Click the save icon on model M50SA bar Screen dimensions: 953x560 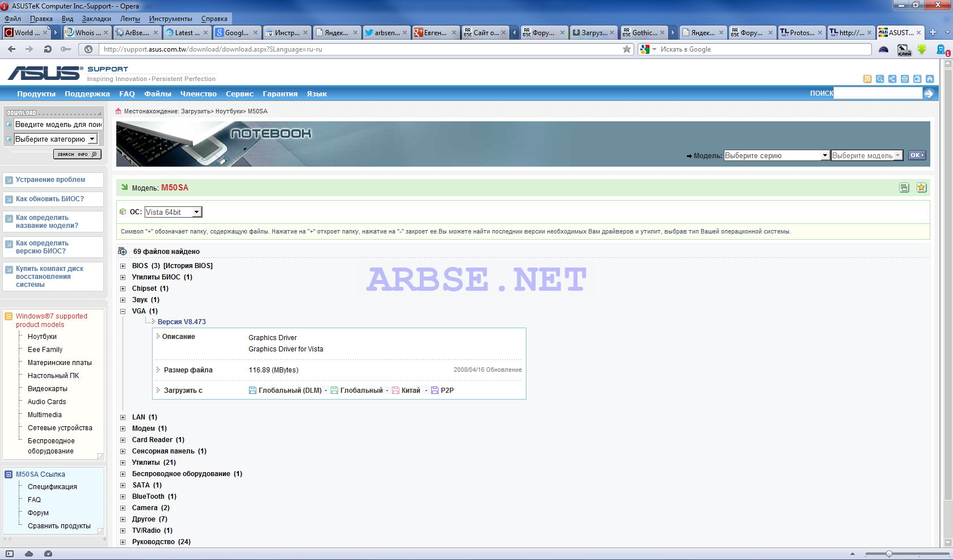(x=904, y=188)
